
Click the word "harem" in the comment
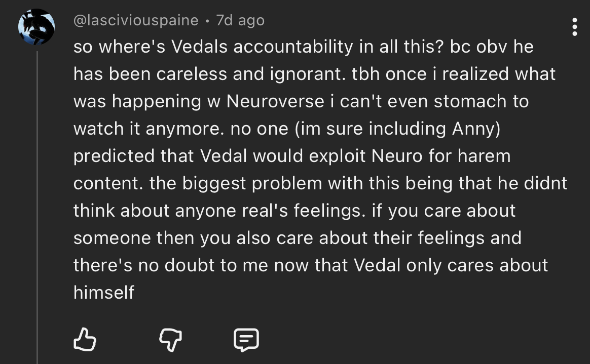(484, 156)
